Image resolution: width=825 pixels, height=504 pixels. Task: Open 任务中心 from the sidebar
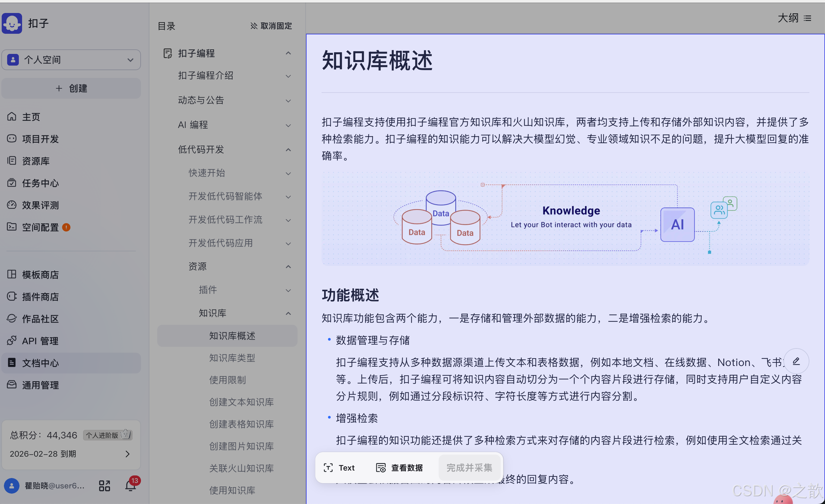click(40, 183)
